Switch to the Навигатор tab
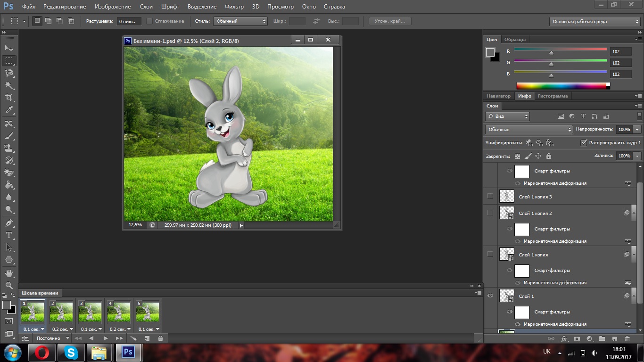 pyautogui.click(x=499, y=96)
